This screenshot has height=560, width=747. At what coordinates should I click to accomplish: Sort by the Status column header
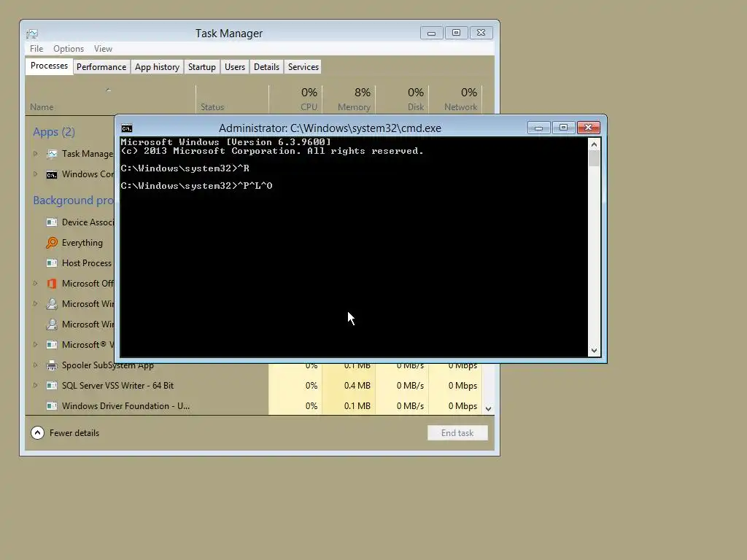pyautogui.click(x=233, y=100)
